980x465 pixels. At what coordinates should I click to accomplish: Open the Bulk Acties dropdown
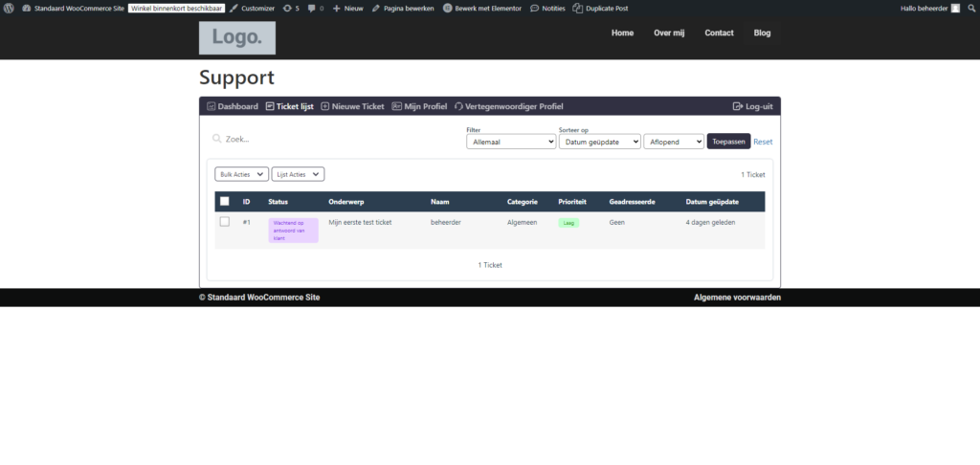click(242, 174)
